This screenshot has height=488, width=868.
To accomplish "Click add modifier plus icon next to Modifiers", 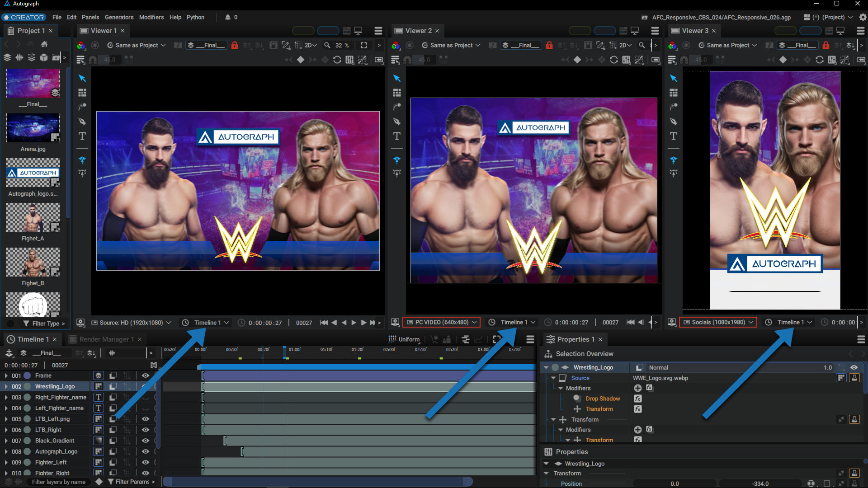I will coord(638,388).
